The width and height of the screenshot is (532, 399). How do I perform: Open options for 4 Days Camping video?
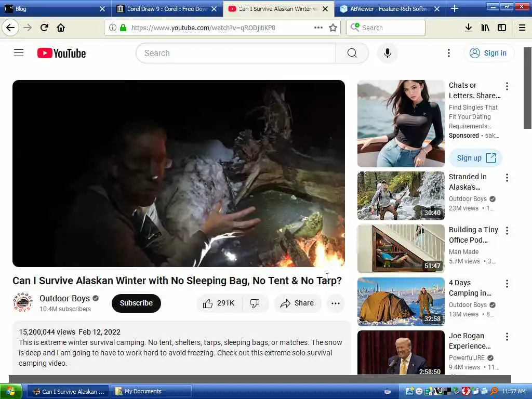pos(507,284)
